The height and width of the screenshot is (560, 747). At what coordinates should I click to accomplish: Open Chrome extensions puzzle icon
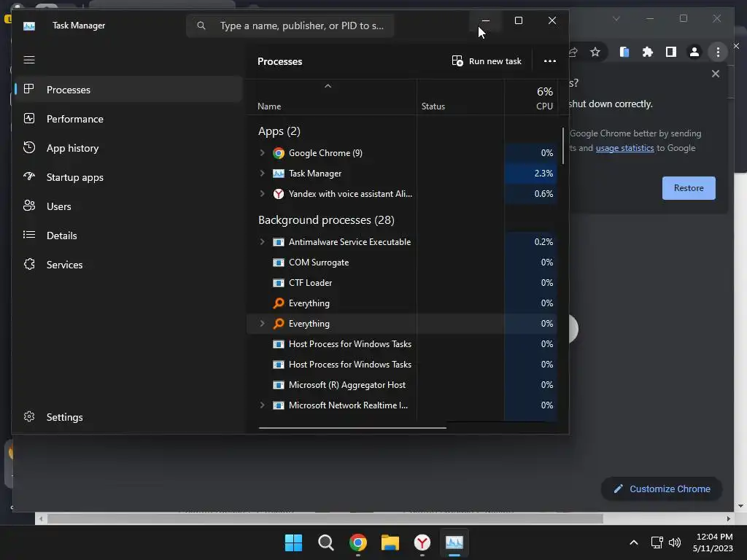pos(648,52)
